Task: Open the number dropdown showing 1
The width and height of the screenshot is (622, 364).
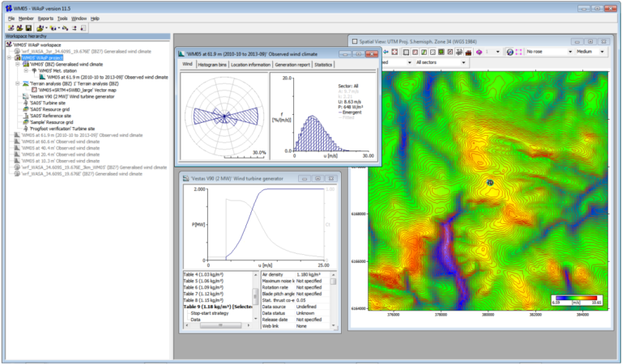Action: [x=498, y=52]
